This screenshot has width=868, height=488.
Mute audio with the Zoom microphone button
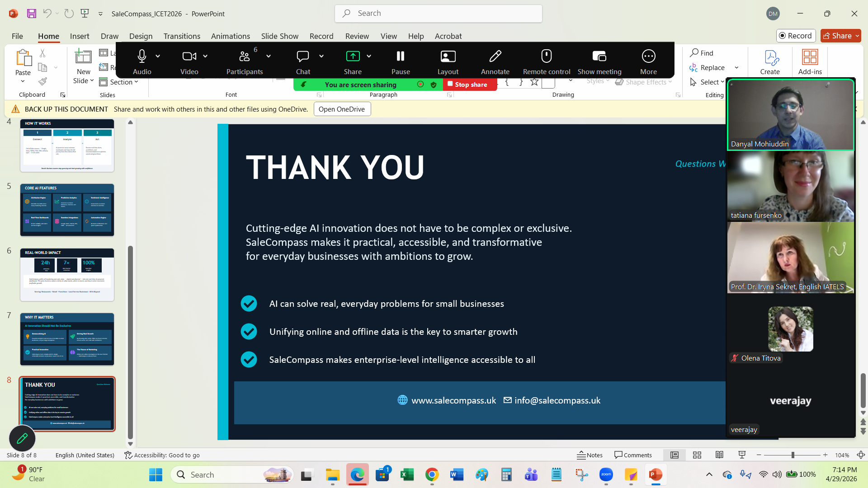pos(142,61)
